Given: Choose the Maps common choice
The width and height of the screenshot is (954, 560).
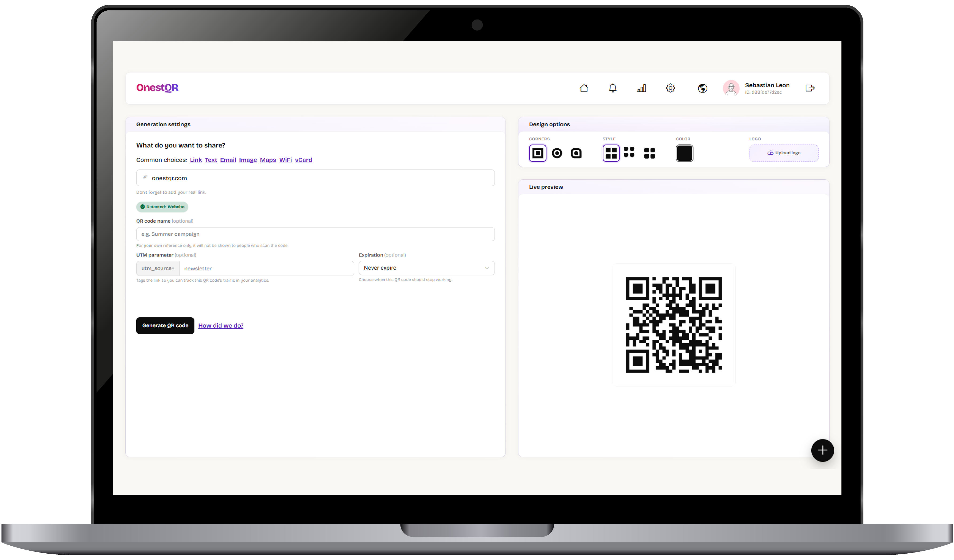Looking at the screenshot, I should (x=268, y=160).
